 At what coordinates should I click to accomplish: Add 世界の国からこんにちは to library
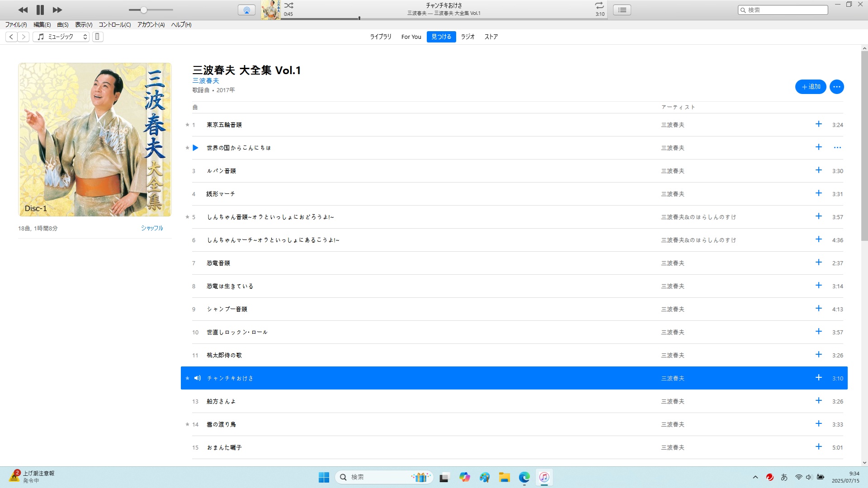click(x=819, y=147)
